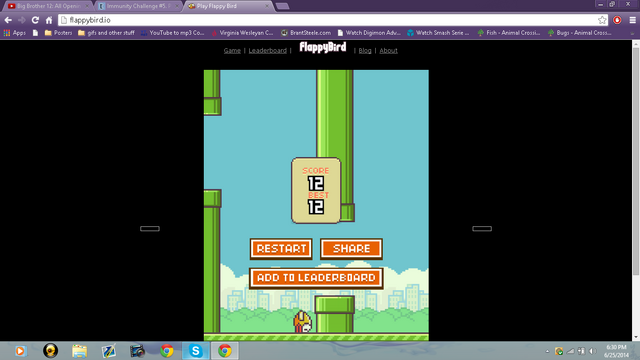640x360 pixels.
Task: Open Skype from the taskbar
Action: pos(196,351)
